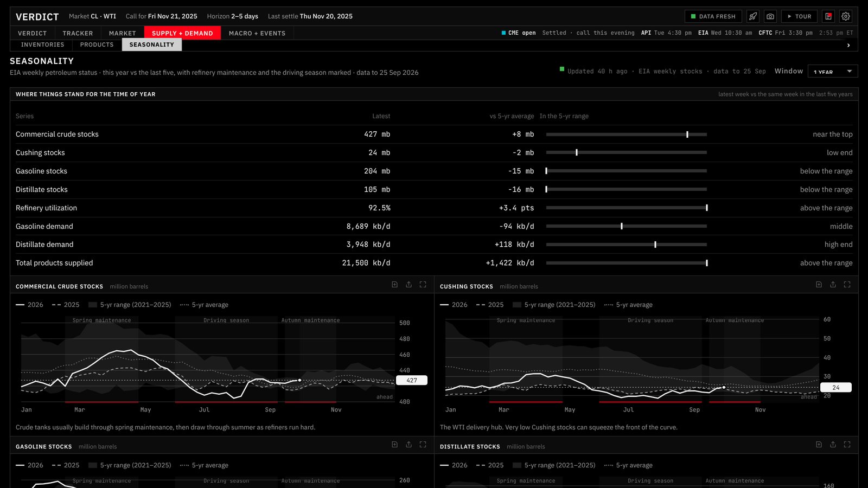This screenshot has width=868, height=488.
Task: Expand Commercial Crude Stocks chart to fullscreen
Action: click(423, 284)
